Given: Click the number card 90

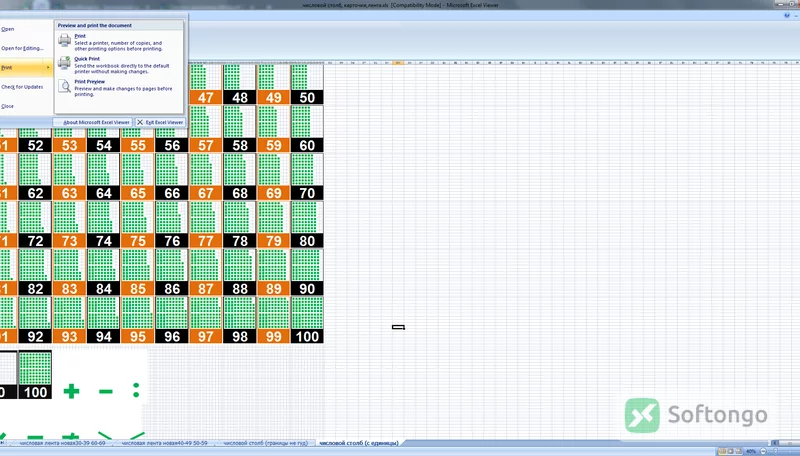Looking at the screenshot, I should click(307, 273).
